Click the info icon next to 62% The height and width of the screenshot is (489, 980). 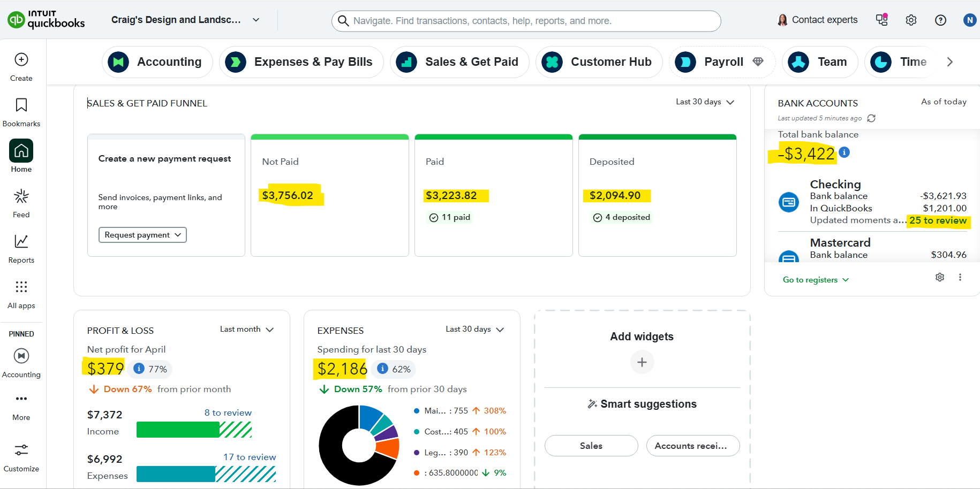pos(382,369)
